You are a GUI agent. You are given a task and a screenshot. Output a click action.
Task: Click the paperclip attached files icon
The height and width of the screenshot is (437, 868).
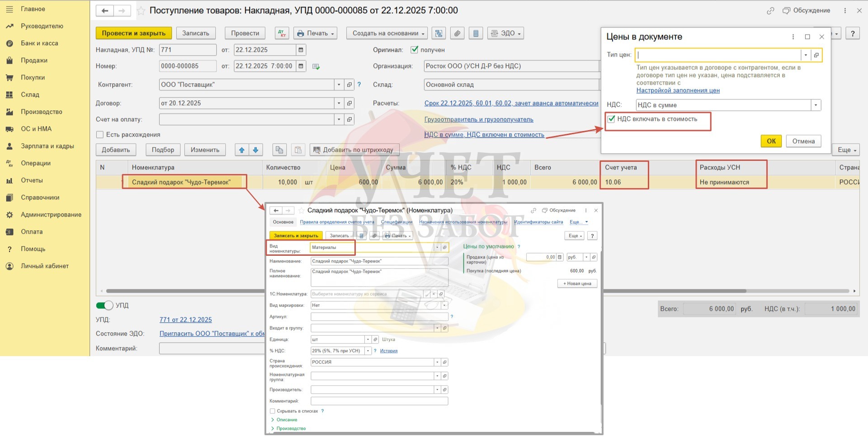click(x=457, y=33)
